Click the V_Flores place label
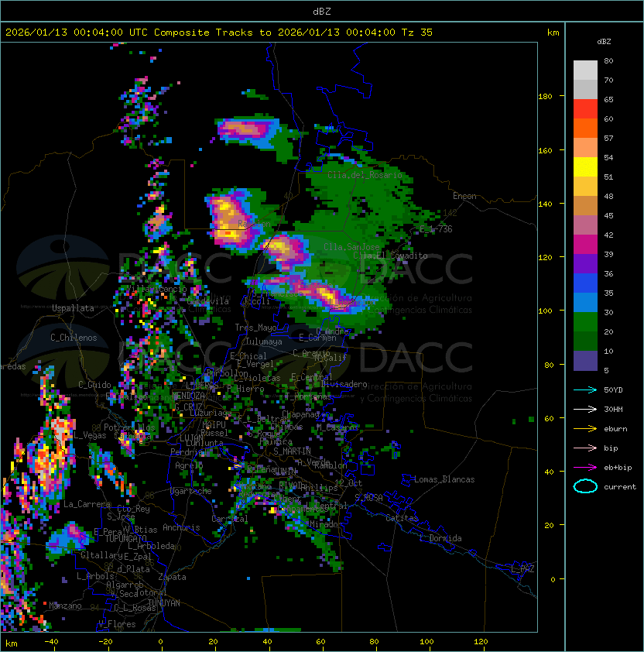The image size is (644, 652). pos(117,623)
